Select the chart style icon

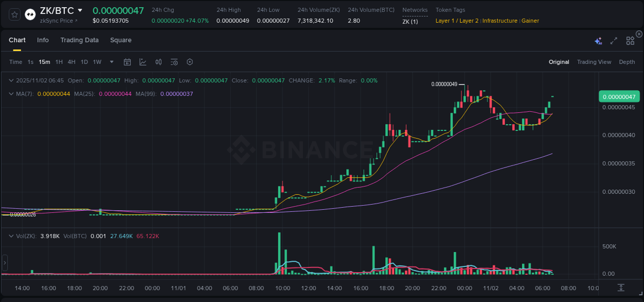tap(143, 62)
